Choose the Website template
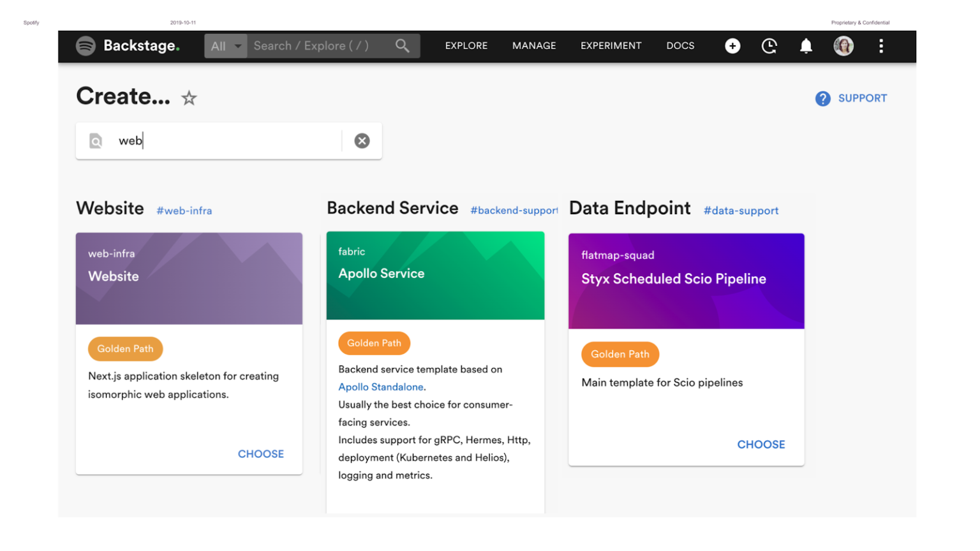Viewport: 980px width, 551px height. click(261, 453)
